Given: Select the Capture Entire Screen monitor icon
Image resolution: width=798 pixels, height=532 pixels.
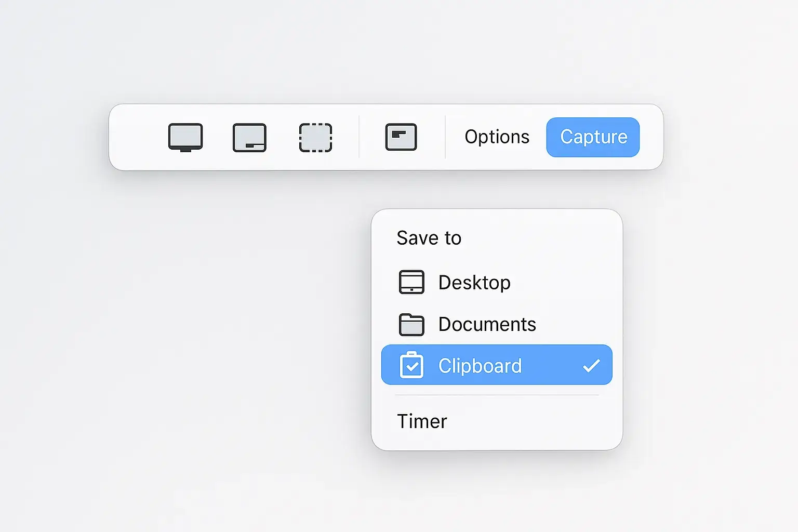Looking at the screenshot, I should point(185,137).
